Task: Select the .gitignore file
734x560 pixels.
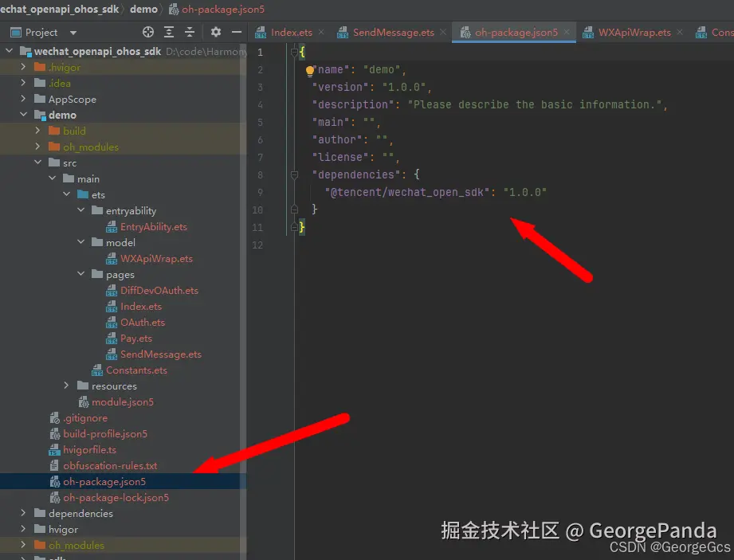Action: [x=85, y=417]
